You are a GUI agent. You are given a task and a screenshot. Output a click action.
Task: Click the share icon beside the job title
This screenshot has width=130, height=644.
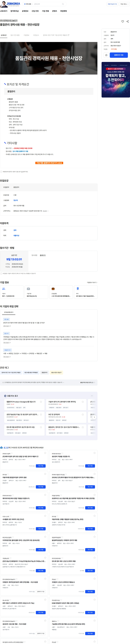pos(127,21)
